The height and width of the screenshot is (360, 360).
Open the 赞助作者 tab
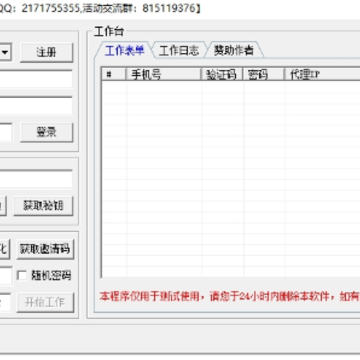click(x=234, y=51)
